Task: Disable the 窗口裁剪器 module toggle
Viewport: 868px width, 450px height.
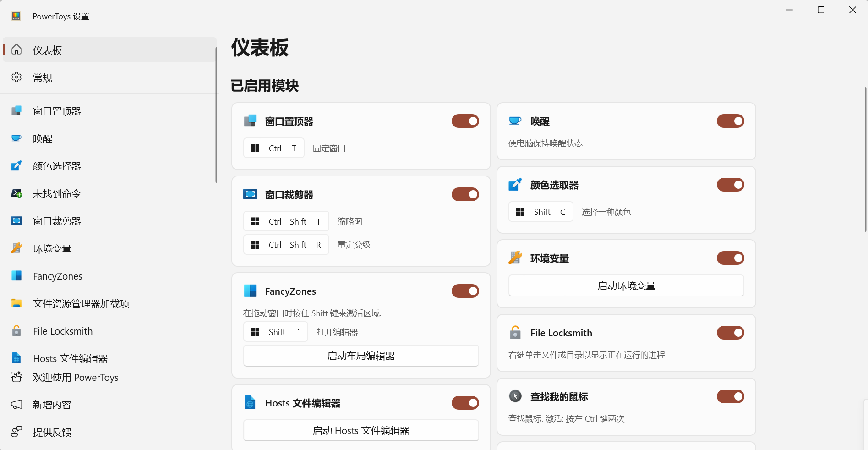Action: pyautogui.click(x=465, y=194)
